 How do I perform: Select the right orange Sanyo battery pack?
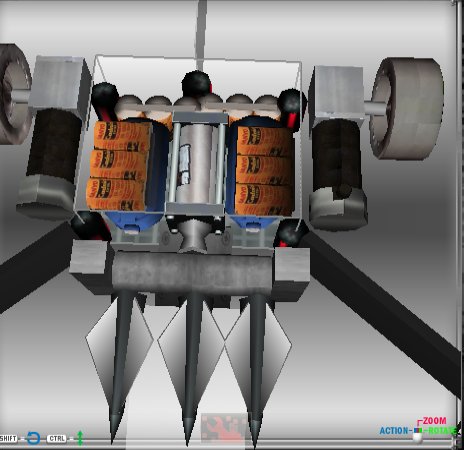click(265, 170)
